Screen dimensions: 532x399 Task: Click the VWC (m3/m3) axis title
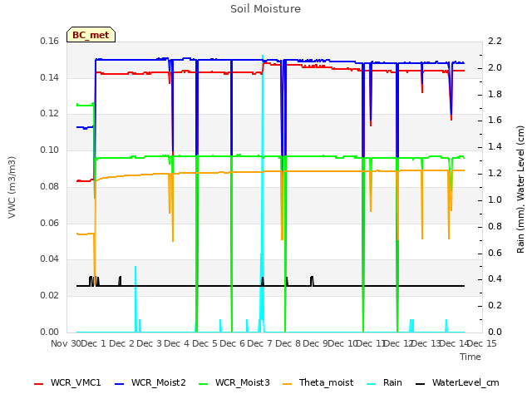click(x=12, y=187)
